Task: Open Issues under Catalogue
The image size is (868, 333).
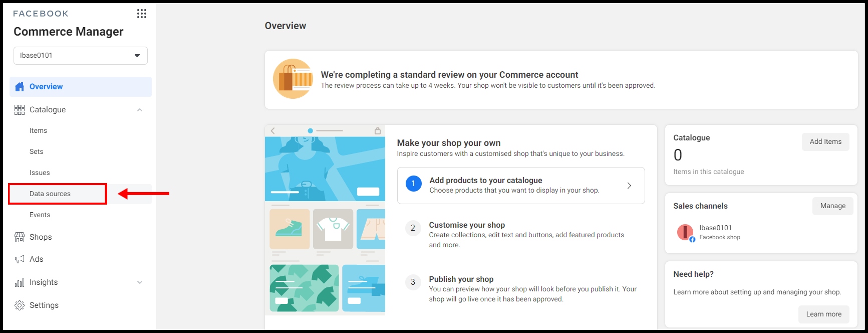Action: click(40, 173)
